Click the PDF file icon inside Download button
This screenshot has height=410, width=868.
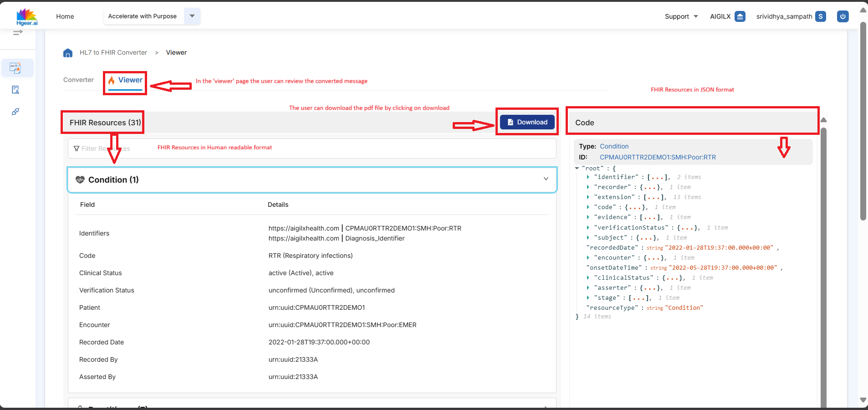point(511,122)
